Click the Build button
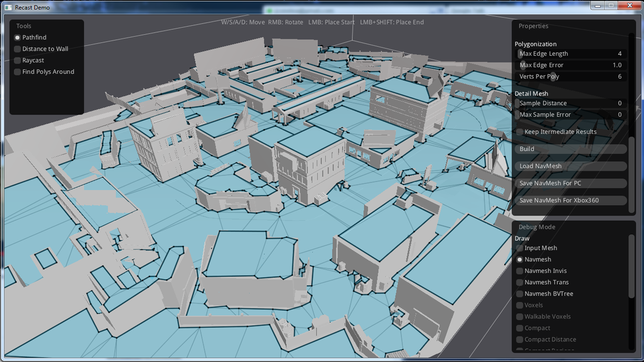Screen dimensions: 644x362 click(571, 149)
